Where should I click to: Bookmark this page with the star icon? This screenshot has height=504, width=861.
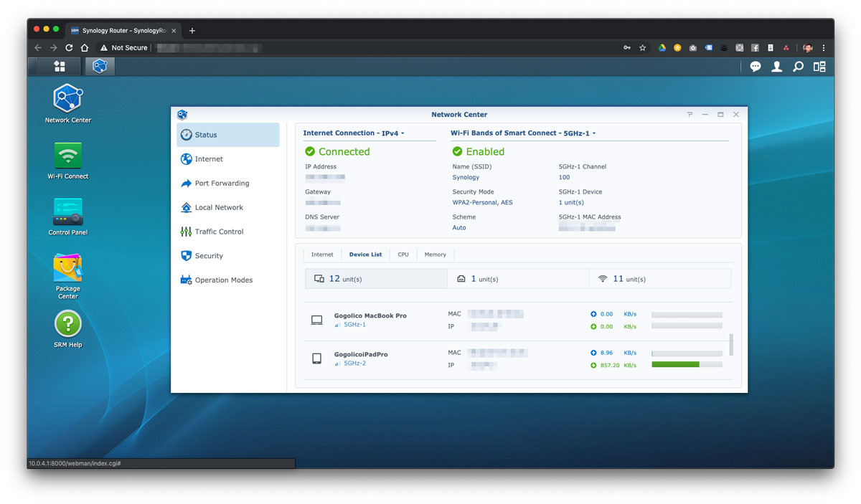point(643,48)
